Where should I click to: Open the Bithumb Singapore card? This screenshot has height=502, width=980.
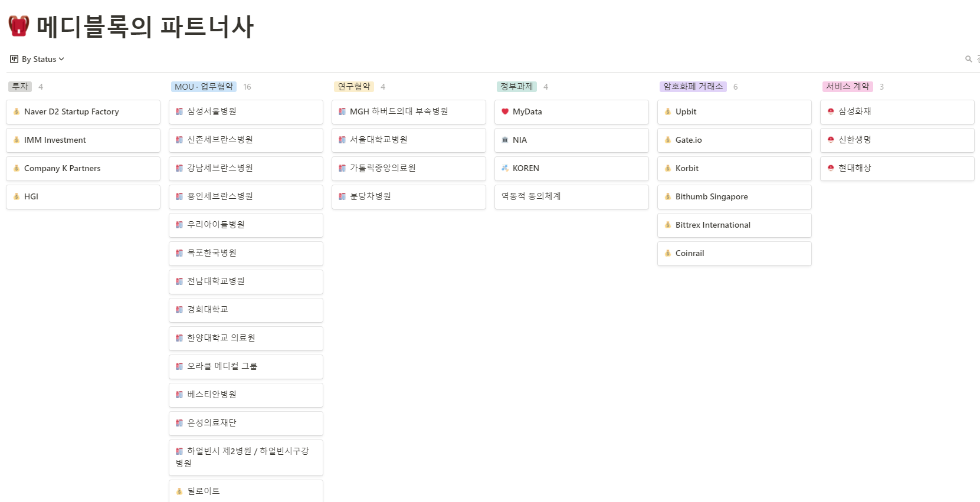point(735,197)
